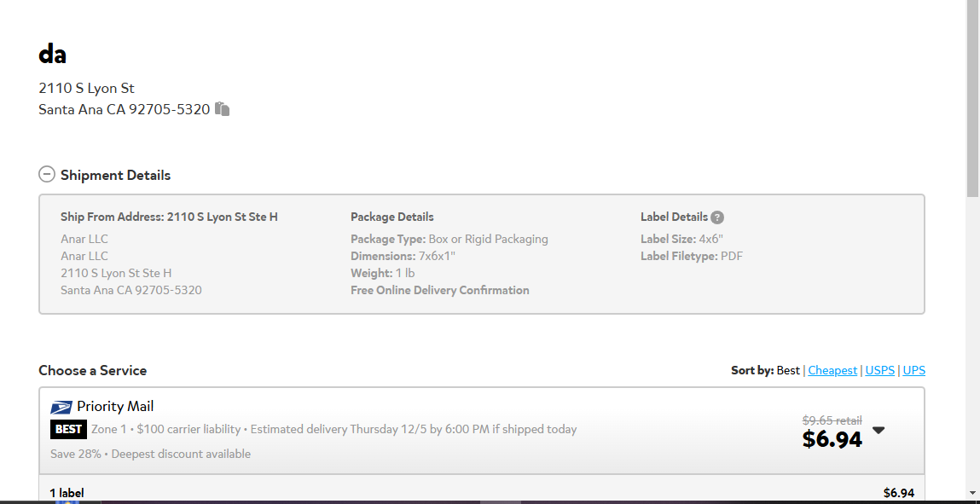
Task: Click the Ship From Address header text
Action: point(170,217)
